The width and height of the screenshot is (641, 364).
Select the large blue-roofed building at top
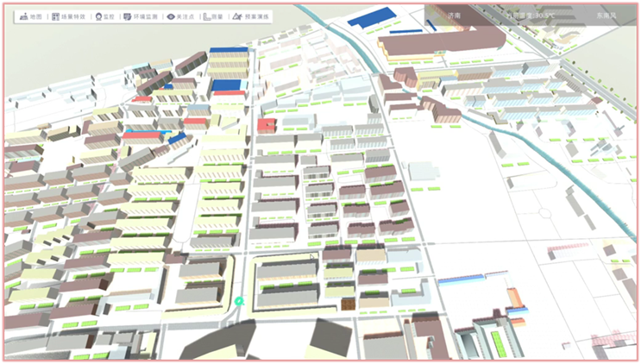[372, 17]
